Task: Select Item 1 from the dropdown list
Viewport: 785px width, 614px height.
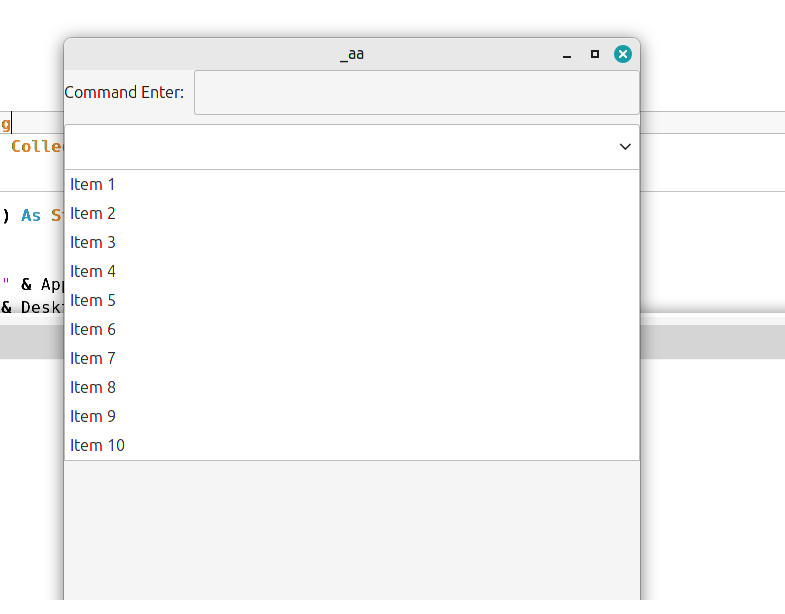Action: pyautogui.click(x=93, y=184)
